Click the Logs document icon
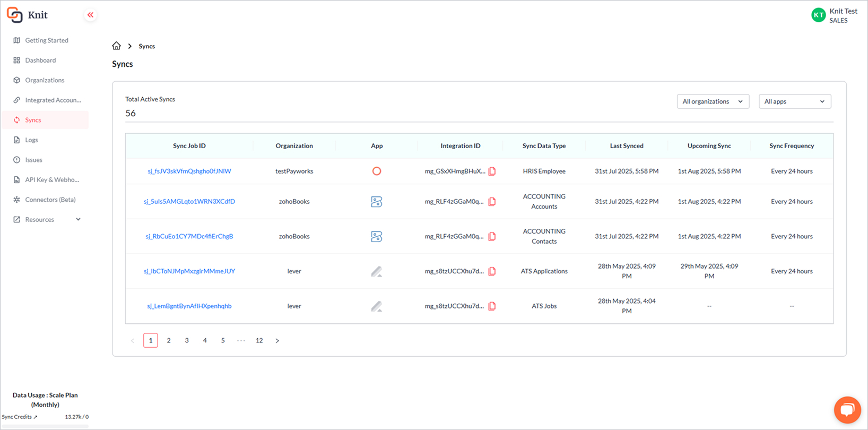 (x=16, y=140)
